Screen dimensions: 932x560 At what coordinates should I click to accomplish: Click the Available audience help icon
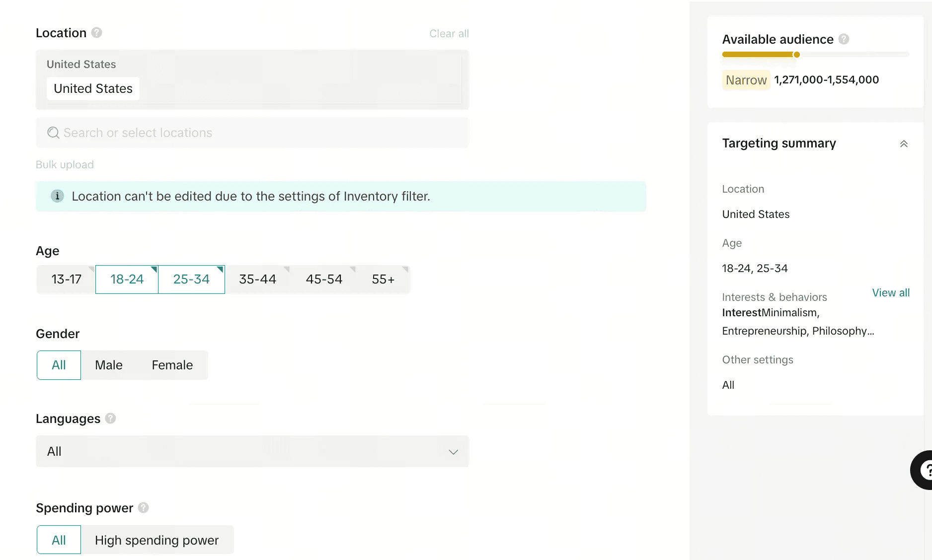click(x=844, y=39)
